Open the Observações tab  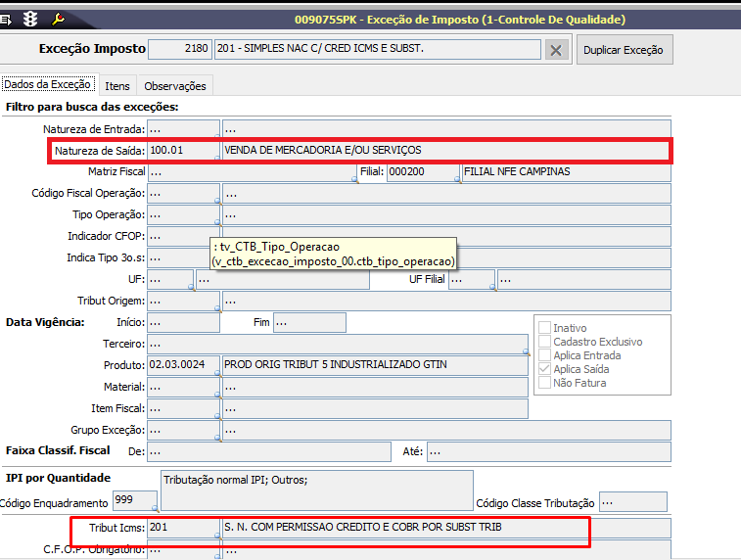tap(175, 86)
